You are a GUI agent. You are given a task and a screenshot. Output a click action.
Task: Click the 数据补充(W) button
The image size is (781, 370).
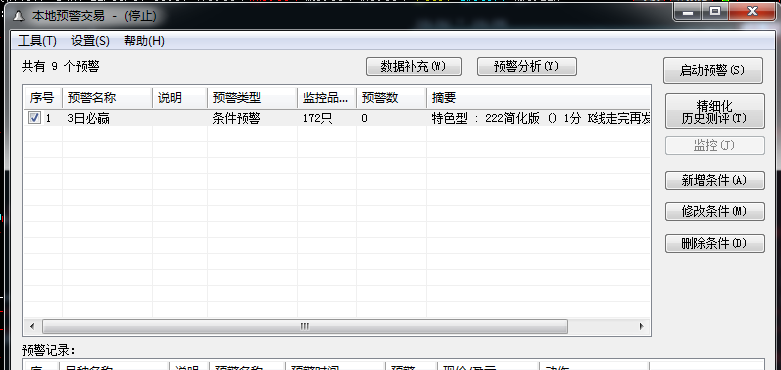[x=414, y=67]
